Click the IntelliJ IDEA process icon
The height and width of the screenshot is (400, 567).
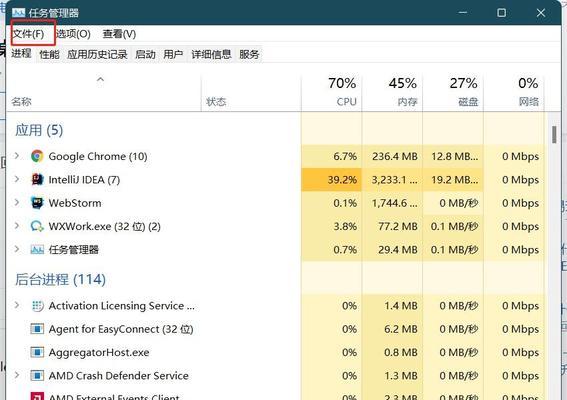pos(37,179)
